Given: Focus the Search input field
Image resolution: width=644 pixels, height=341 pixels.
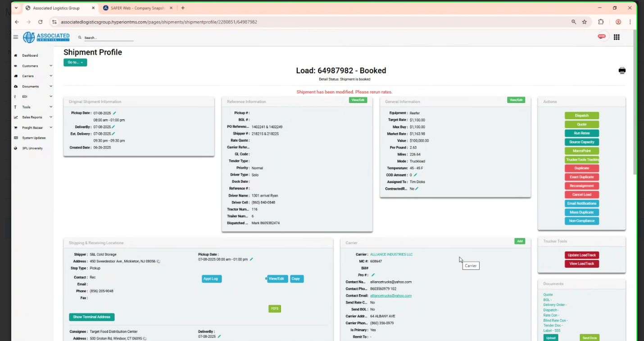Looking at the screenshot, I should point(109,38).
